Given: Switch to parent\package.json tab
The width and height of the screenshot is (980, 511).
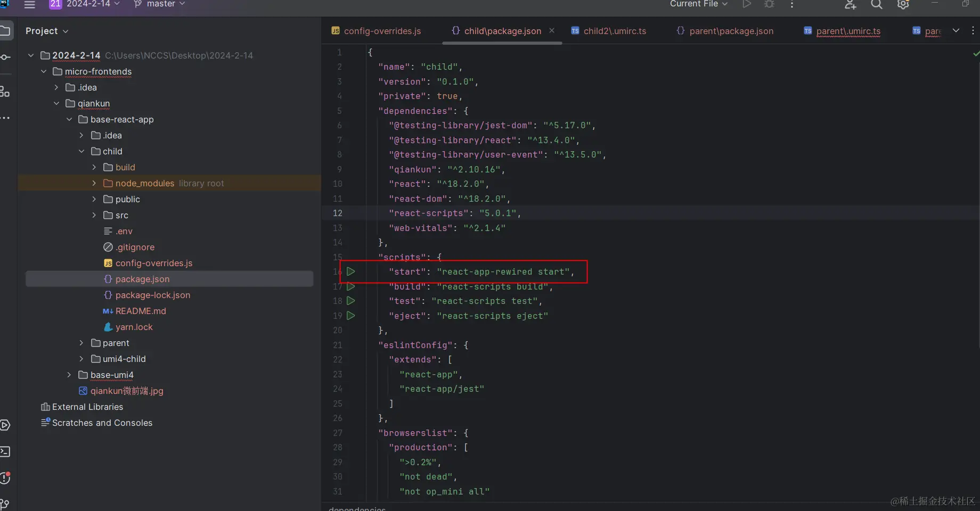Looking at the screenshot, I should (x=731, y=31).
